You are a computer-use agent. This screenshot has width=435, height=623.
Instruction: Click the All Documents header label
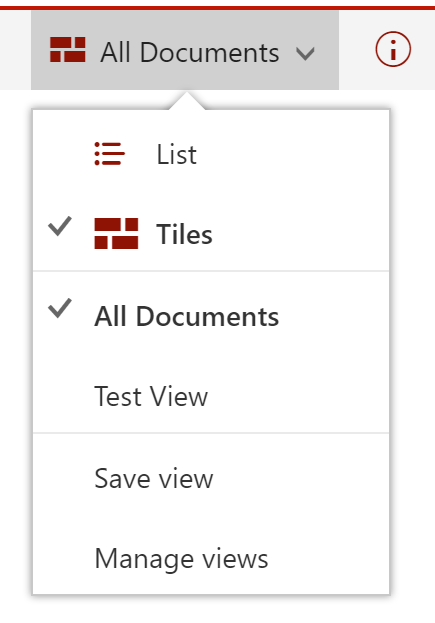tap(189, 52)
